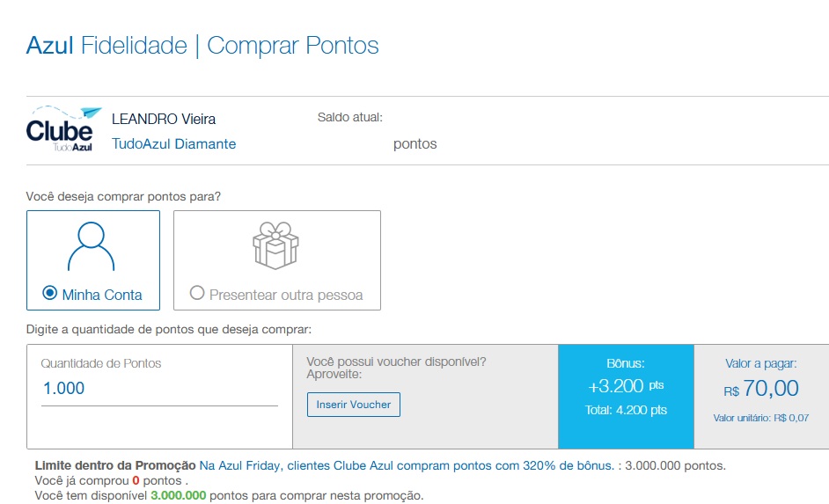Click the Valor unitário R$ 0,07 text
Screen dimensions: 829x504
[x=760, y=418]
